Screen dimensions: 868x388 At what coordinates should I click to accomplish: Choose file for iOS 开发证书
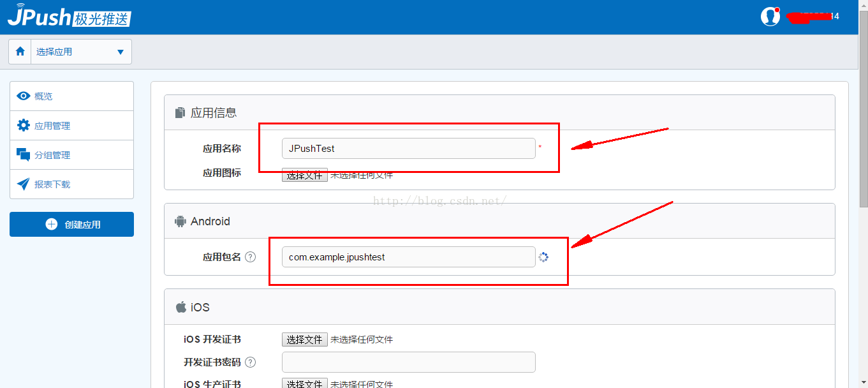(305, 339)
